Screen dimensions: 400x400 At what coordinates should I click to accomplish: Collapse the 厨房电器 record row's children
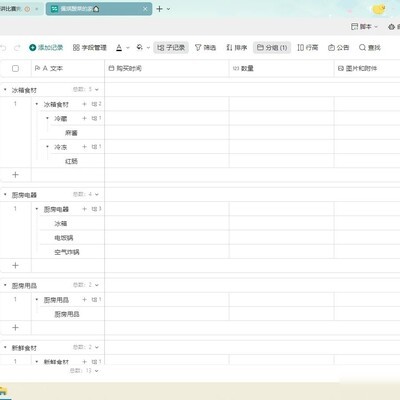pos(37,209)
